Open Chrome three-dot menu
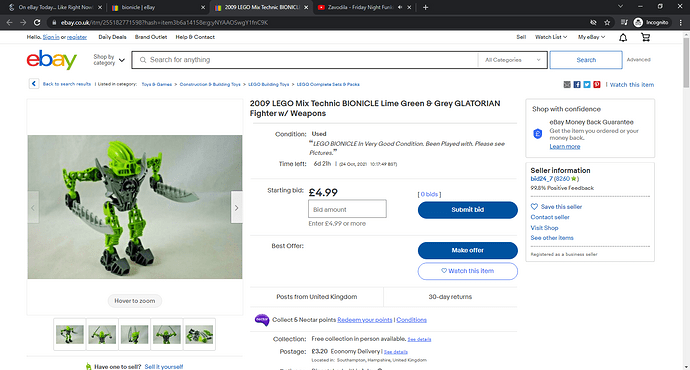Screen dimensions: 690x370 point(681,22)
